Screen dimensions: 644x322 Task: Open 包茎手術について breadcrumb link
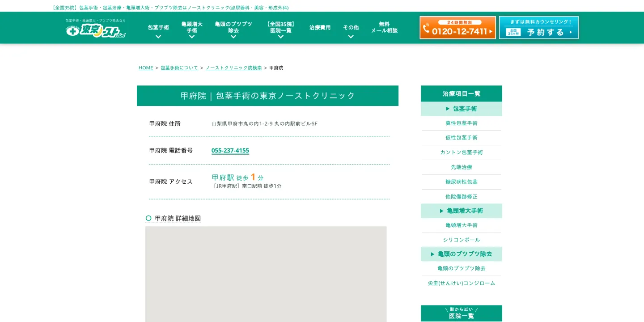[179, 68]
